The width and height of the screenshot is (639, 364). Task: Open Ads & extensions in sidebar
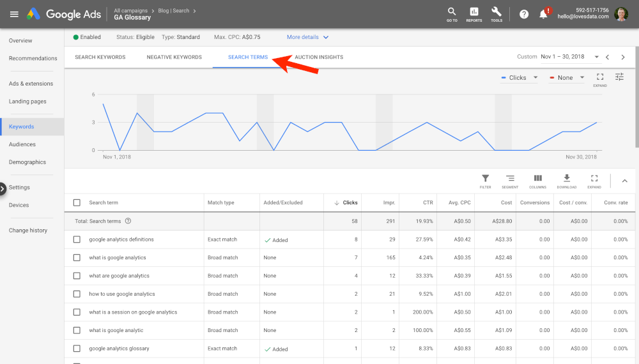coord(31,84)
